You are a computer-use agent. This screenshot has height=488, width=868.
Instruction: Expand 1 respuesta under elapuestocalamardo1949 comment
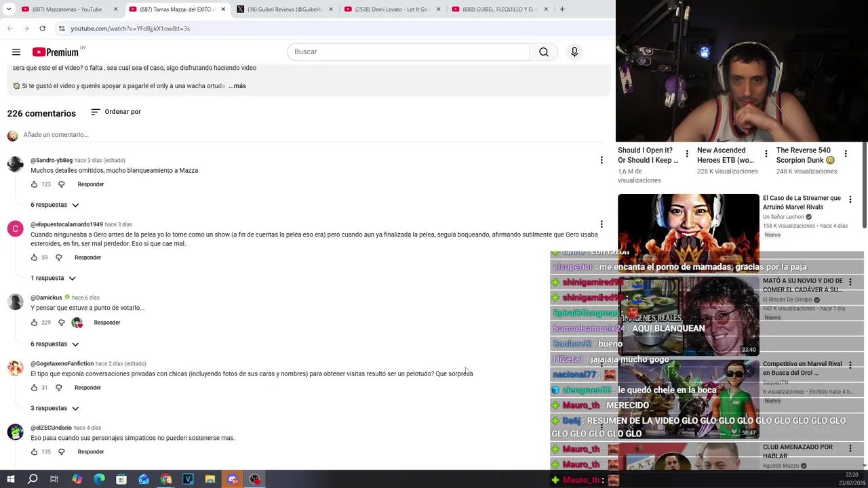point(54,278)
